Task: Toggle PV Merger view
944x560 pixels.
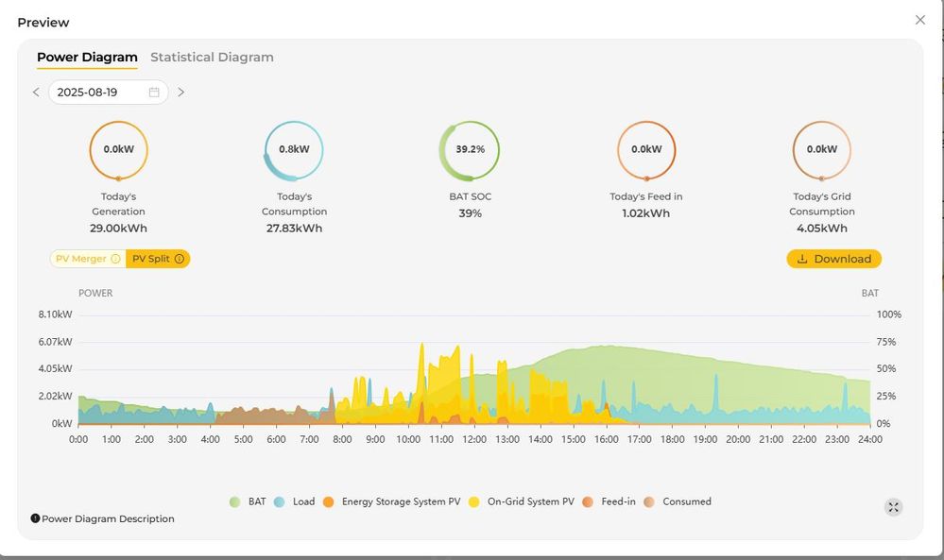Action: click(x=81, y=259)
